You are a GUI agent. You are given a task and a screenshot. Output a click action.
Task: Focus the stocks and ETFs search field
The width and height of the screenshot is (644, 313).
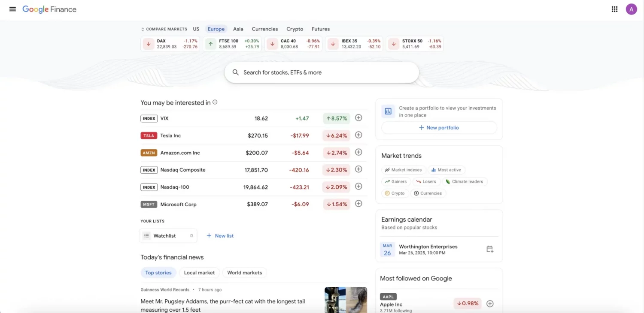322,72
